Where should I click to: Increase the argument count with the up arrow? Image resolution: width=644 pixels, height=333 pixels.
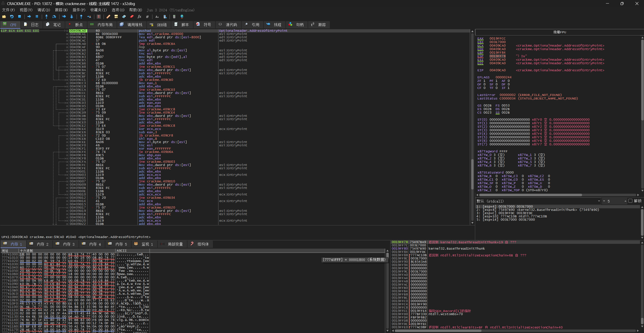pos(626,201)
